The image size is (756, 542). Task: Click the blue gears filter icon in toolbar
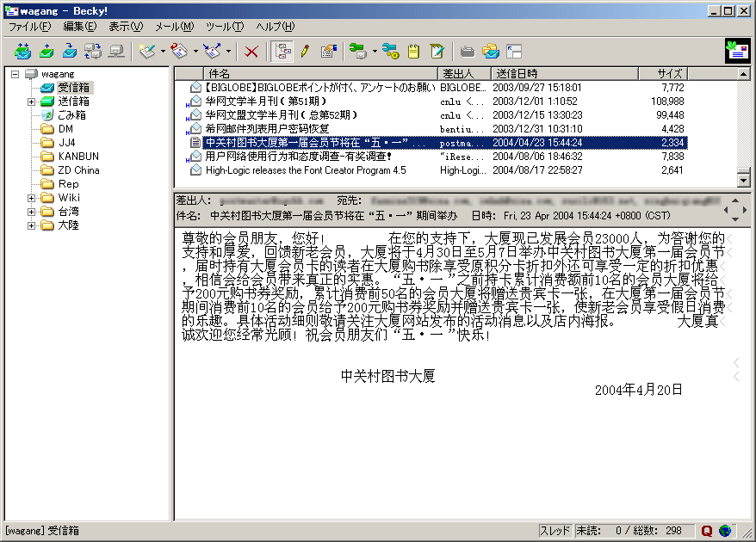[x=390, y=52]
